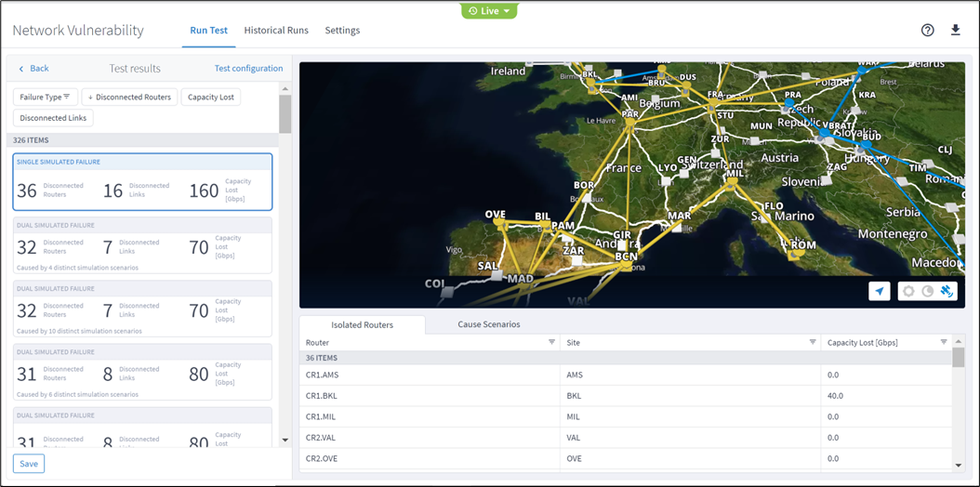Click the ZAG square site marker
The height and width of the screenshot is (487, 980).
pyautogui.click(x=826, y=179)
